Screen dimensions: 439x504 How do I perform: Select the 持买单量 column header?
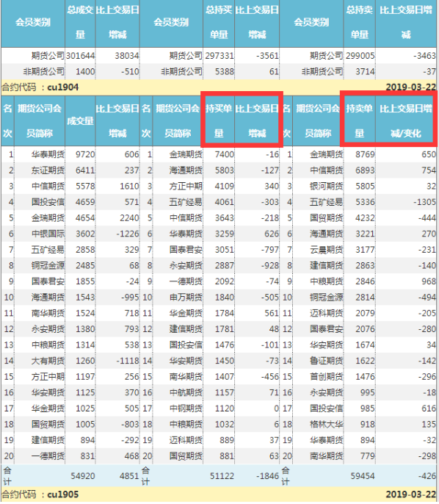[x=219, y=121]
